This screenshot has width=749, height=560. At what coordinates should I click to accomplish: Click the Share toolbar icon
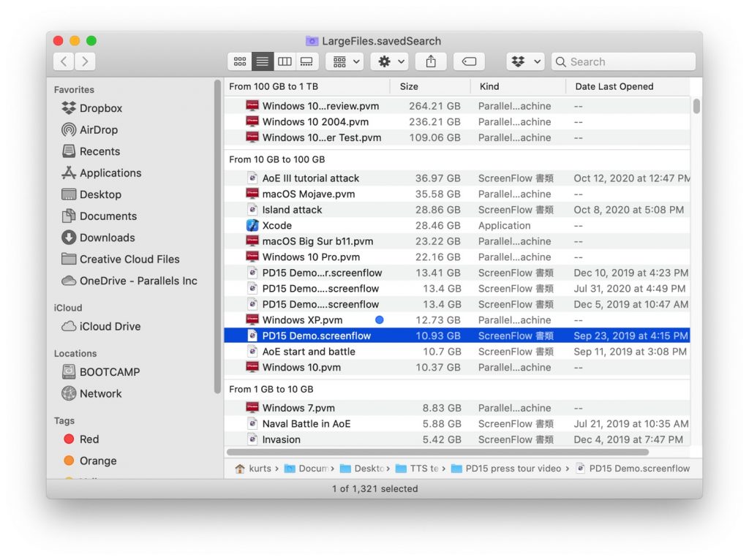pyautogui.click(x=431, y=61)
